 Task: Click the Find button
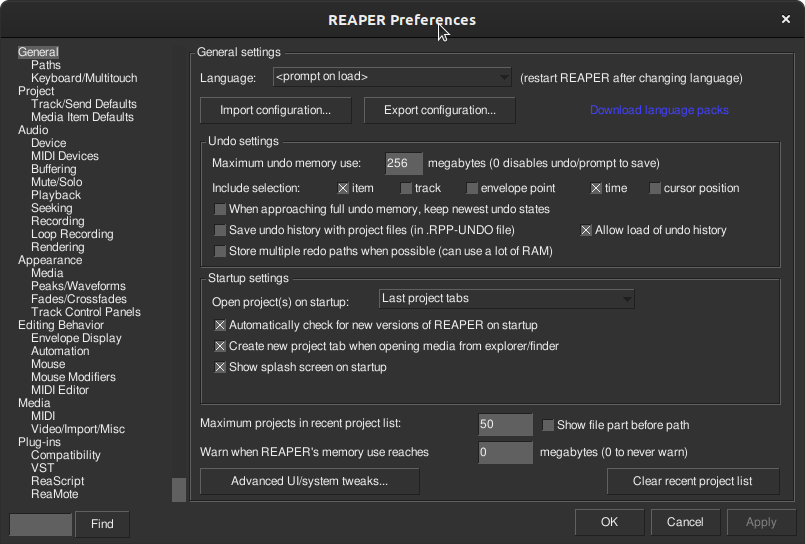102,524
